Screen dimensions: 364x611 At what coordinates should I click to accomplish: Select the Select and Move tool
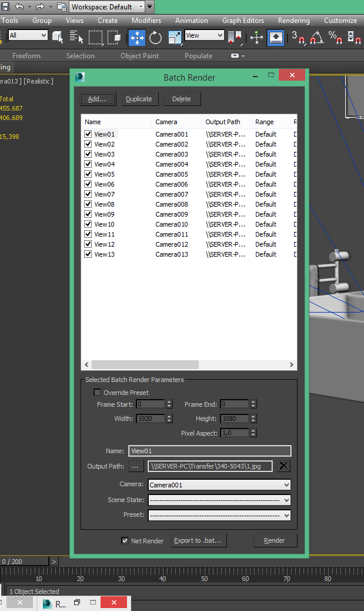137,38
